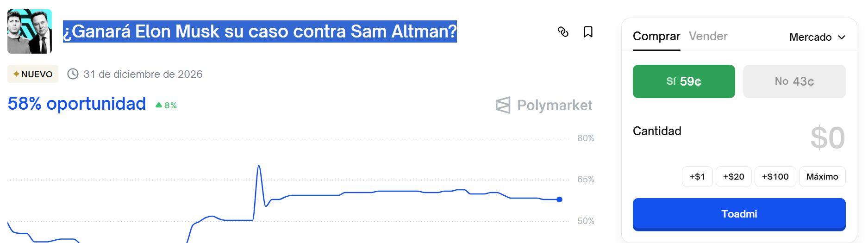The height and width of the screenshot is (243, 868).
Task: Click the NUEVO badge star icon
Action: coord(16,74)
